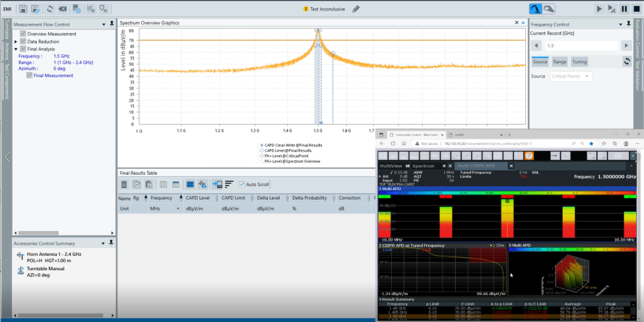644x322 pixels.
Task: Select the grey mode icon beside blue one
Action: point(549,8)
